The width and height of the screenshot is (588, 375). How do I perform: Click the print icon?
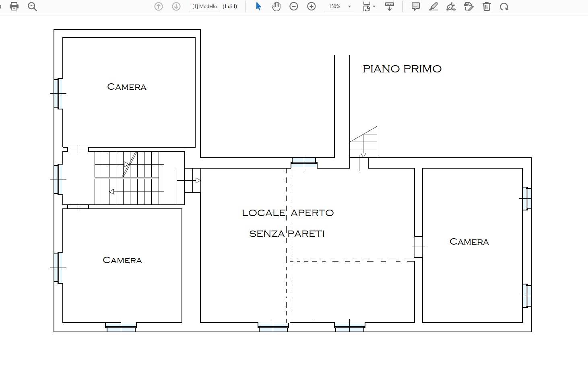14,6
